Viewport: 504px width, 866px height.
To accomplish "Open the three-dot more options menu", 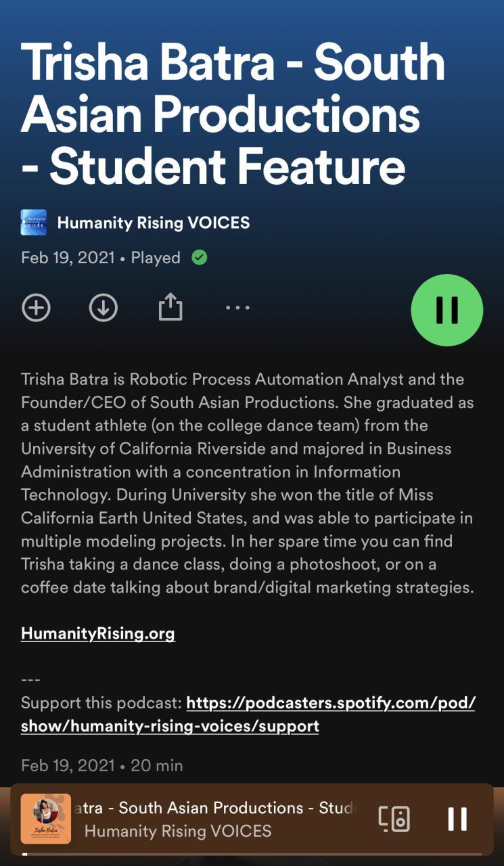I will 237,308.
